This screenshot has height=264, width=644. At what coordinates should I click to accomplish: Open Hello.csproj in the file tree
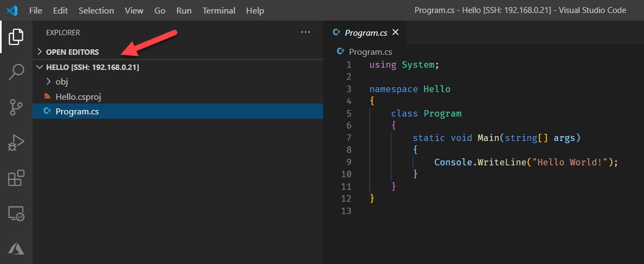point(78,97)
